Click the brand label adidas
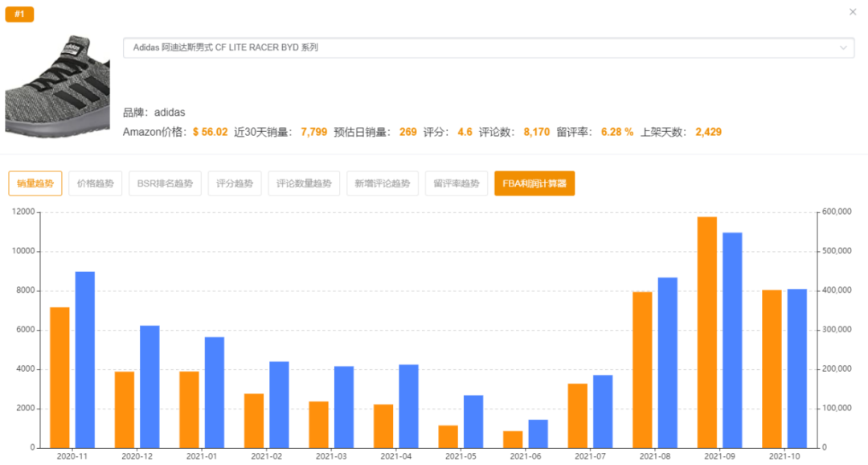Image resolution: width=868 pixels, height=465 pixels. [170, 113]
